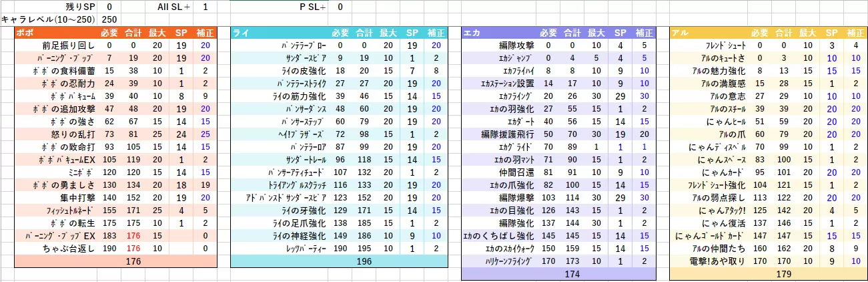Select the ポポバキュームEX skill cell
This screenshot has height=282, width=868.
56,159
